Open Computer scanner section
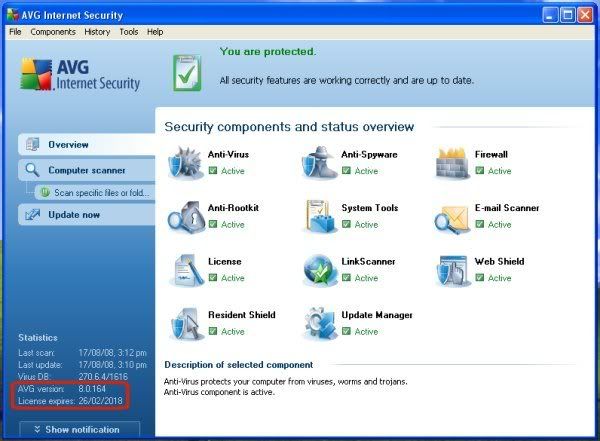Viewport: 600px width, 441px height. (x=87, y=170)
